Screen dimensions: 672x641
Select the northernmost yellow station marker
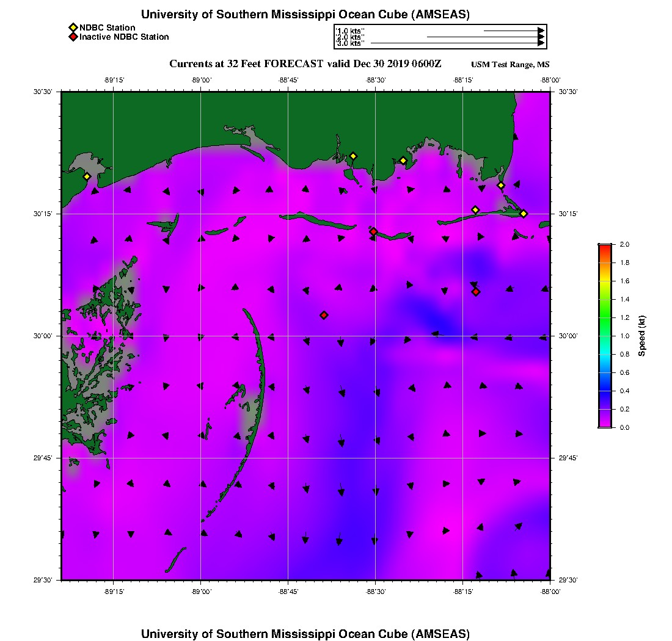(x=353, y=156)
